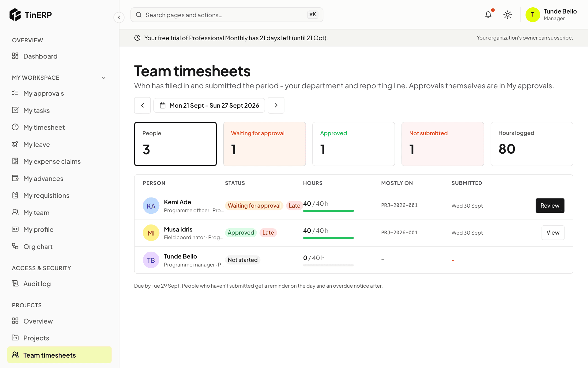Review Kemi Ade's timesheet
The width and height of the screenshot is (588, 368).
click(x=550, y=205)
